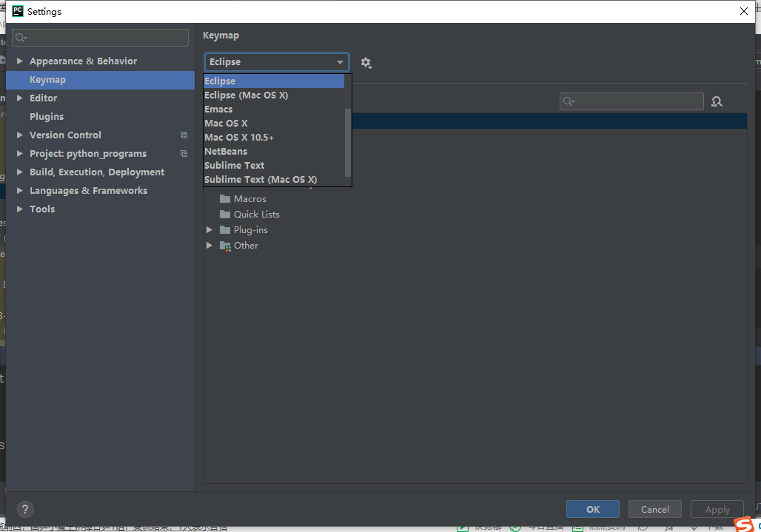Click the Quick Lists folder icon
This screenshot has height=532, width=761.
click(225, 215)
